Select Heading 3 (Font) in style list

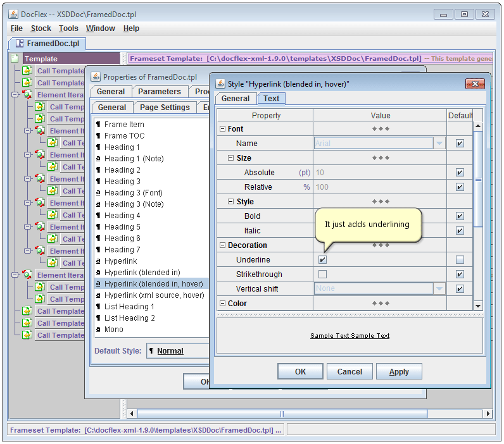tap(133, 193)
